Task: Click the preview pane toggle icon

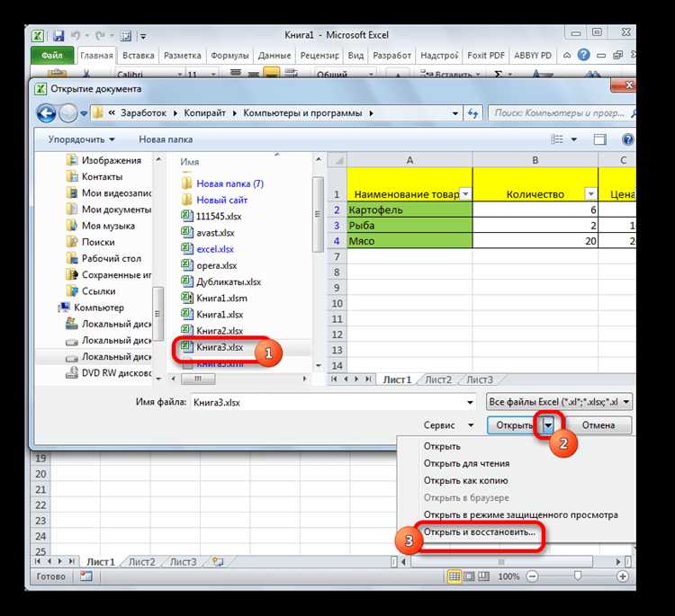Action: (x=599, y=139)
